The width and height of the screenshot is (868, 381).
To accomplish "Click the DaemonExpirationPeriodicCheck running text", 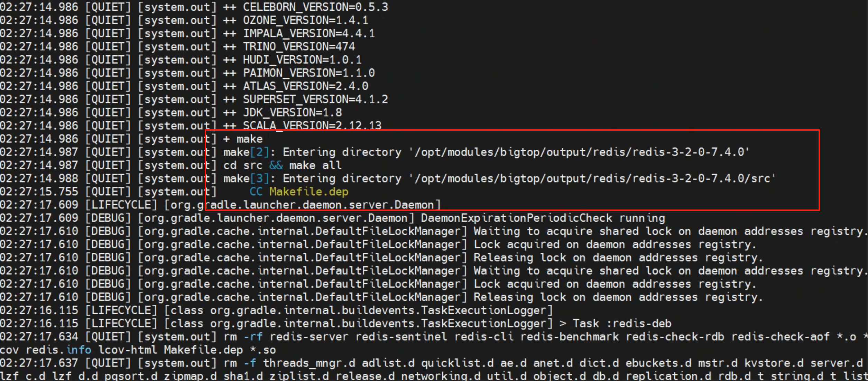I will (x=543, y=218).
